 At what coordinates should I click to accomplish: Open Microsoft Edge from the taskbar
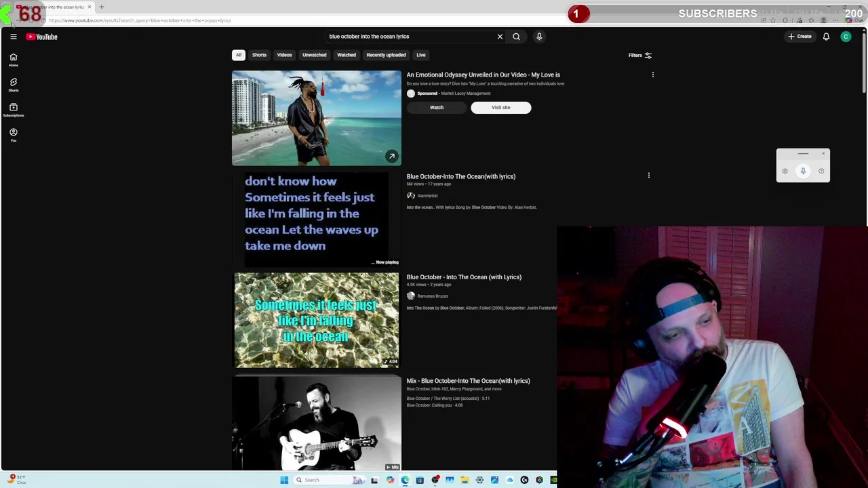point(405,480)
